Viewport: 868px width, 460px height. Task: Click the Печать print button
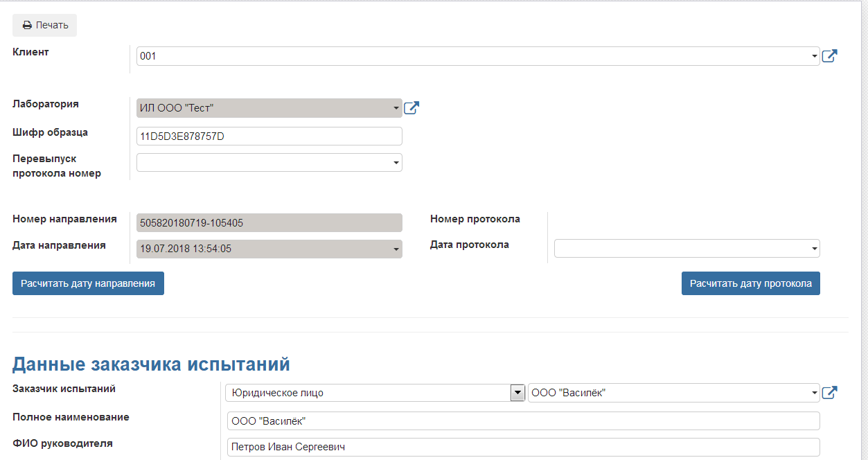[x=45, y=26]
